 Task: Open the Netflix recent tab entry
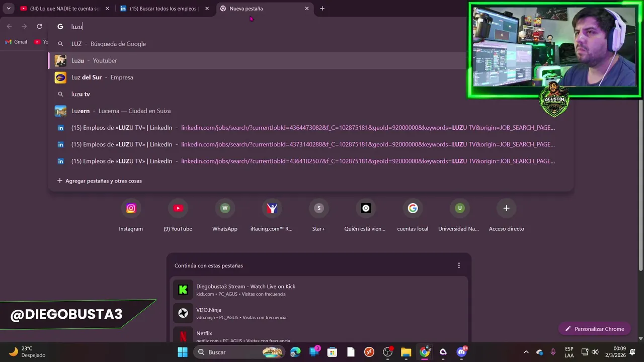click(319, 335)
